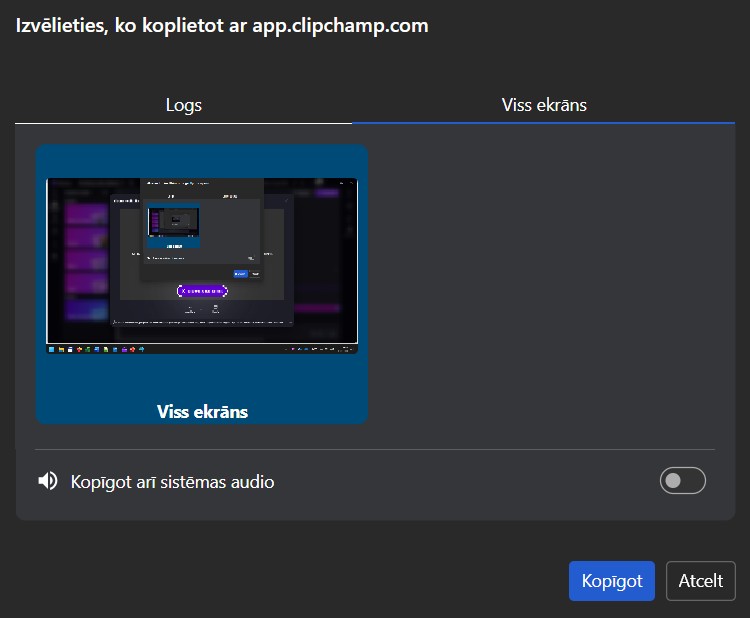Viewport: 750px width, 618px height.
Task: Click the Kopīgot arī sistēmas audio text
Action: click(x=172, y=482)
